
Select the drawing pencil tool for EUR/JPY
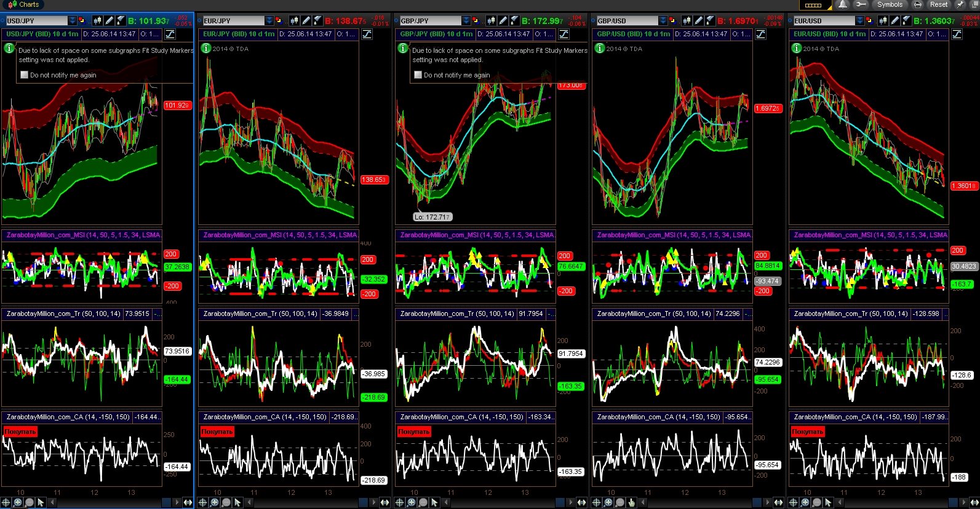tap(306, 21)
